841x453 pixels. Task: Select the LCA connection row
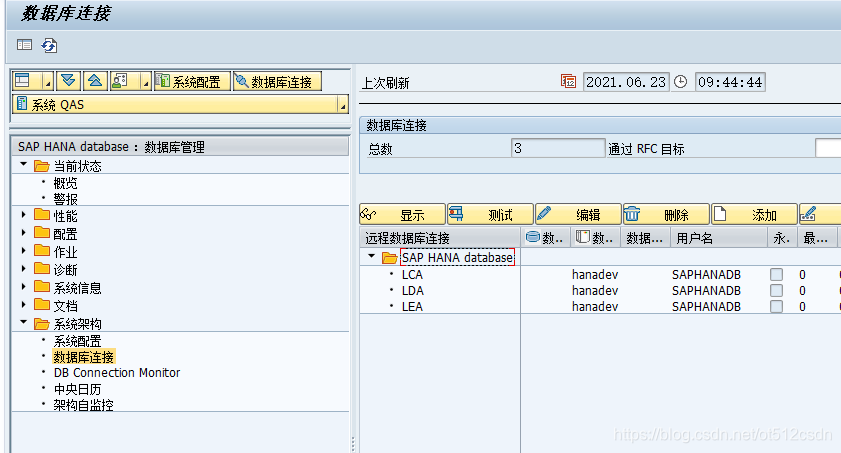(412, 274)
